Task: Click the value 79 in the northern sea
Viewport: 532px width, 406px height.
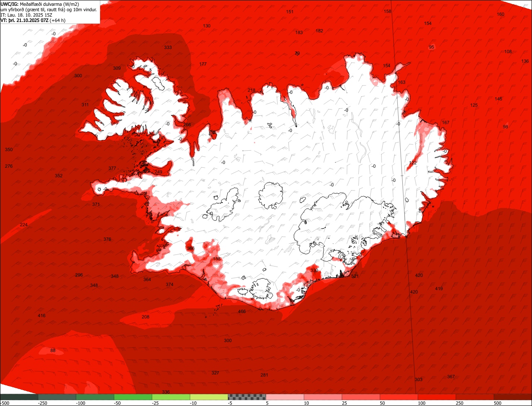Action: (x=297, y=54)
